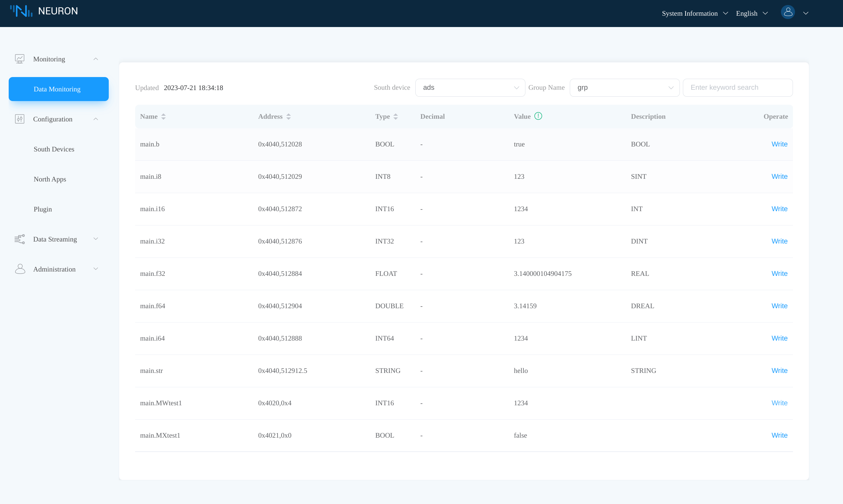
Task: Click the Data Streaming icon
Action: pos(20,239)
